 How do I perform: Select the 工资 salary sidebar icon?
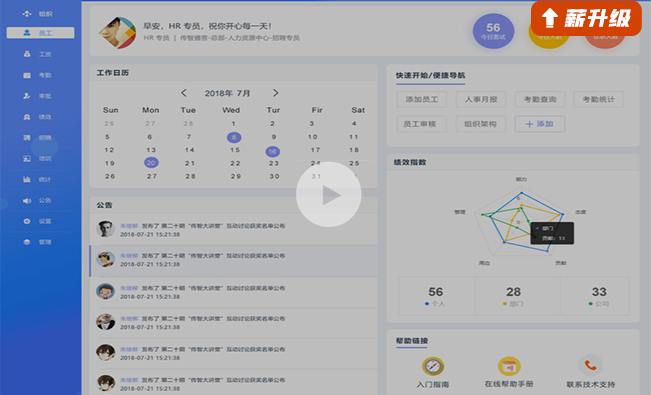point(27,54)
